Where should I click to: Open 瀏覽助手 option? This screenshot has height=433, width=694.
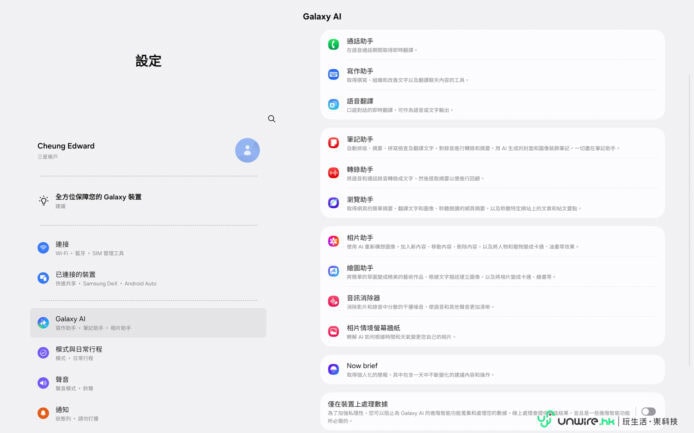click(493, 203)
